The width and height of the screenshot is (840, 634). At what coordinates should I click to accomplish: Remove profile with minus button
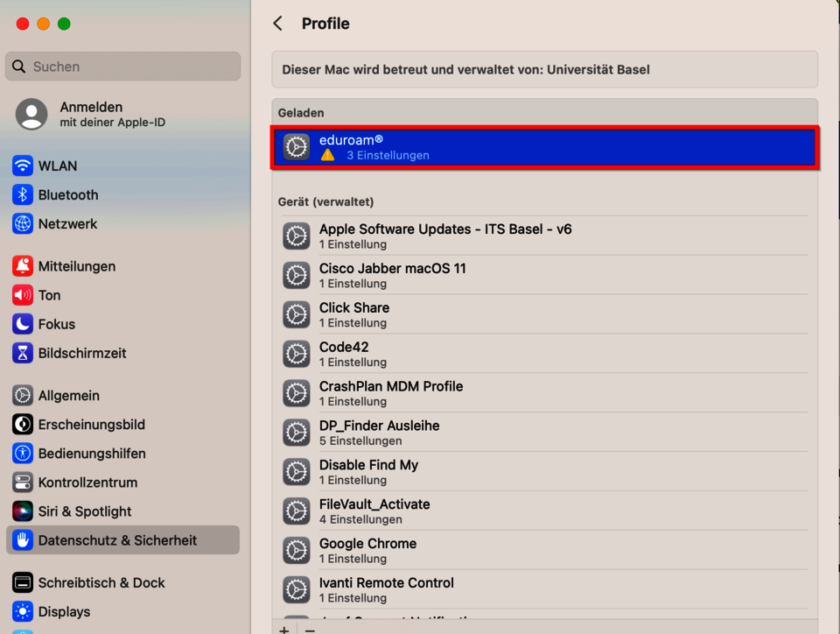309,629
